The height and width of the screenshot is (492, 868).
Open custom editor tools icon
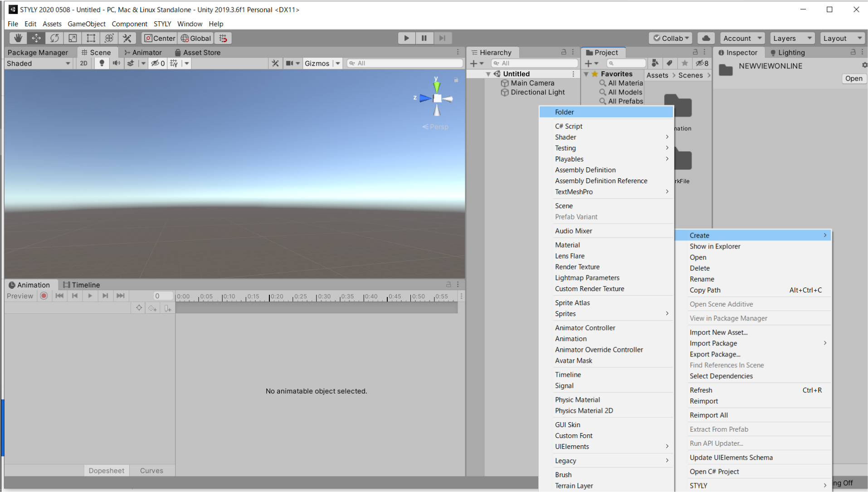127,38
